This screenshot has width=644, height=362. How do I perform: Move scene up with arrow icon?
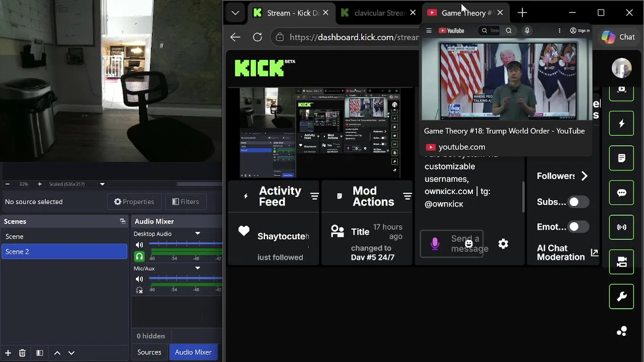pyautogui.click(x=57, y=353)
